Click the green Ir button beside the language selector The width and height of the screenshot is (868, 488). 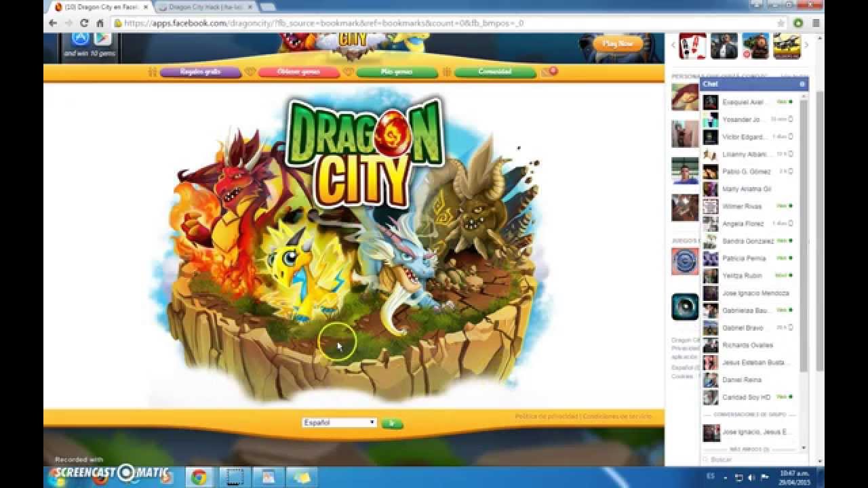tap(392, 423)
